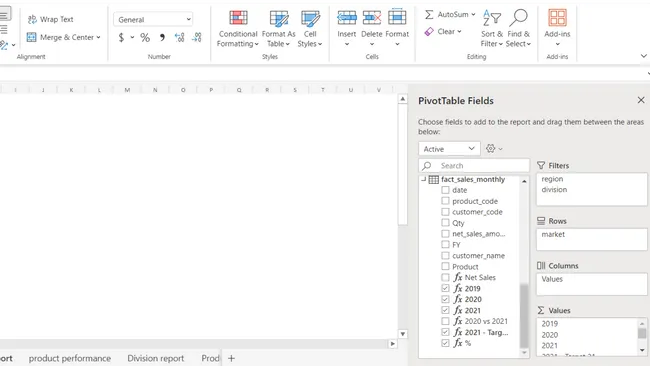The height and width of the screenshot is (366, 650).
Task: Expand AutoSum dropdown arrow
Action: pyautogui.click(x=473, y=15)
